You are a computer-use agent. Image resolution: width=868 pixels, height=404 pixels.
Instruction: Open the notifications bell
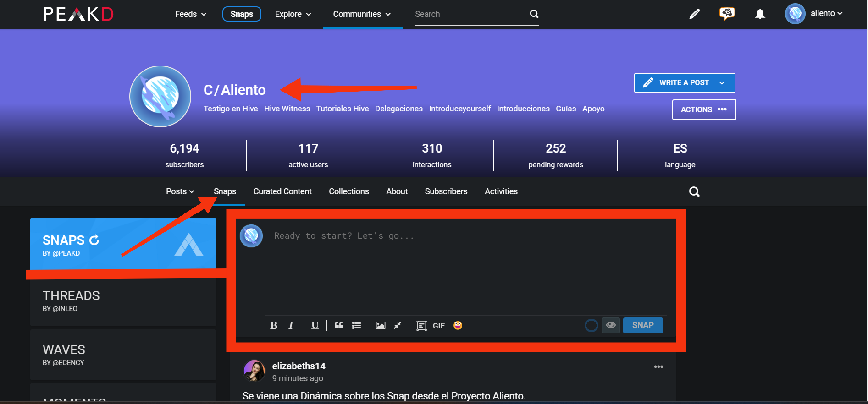click(x=760, y=14)
